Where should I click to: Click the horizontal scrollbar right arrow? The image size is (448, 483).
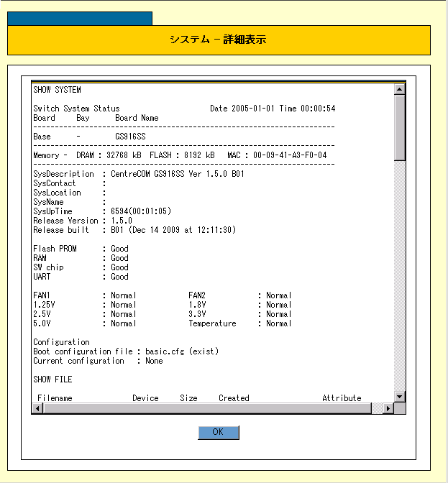click(x=388, y=408)
